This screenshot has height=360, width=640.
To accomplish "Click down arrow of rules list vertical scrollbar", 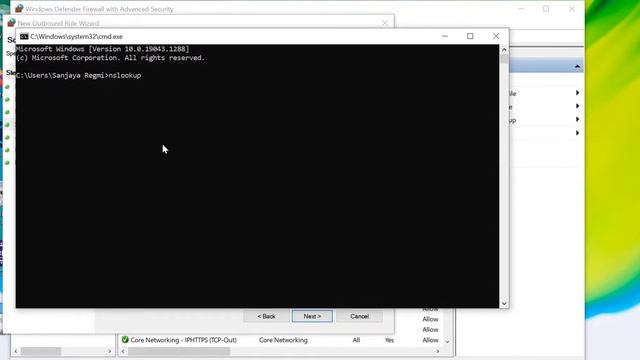I will click(447, 342).
